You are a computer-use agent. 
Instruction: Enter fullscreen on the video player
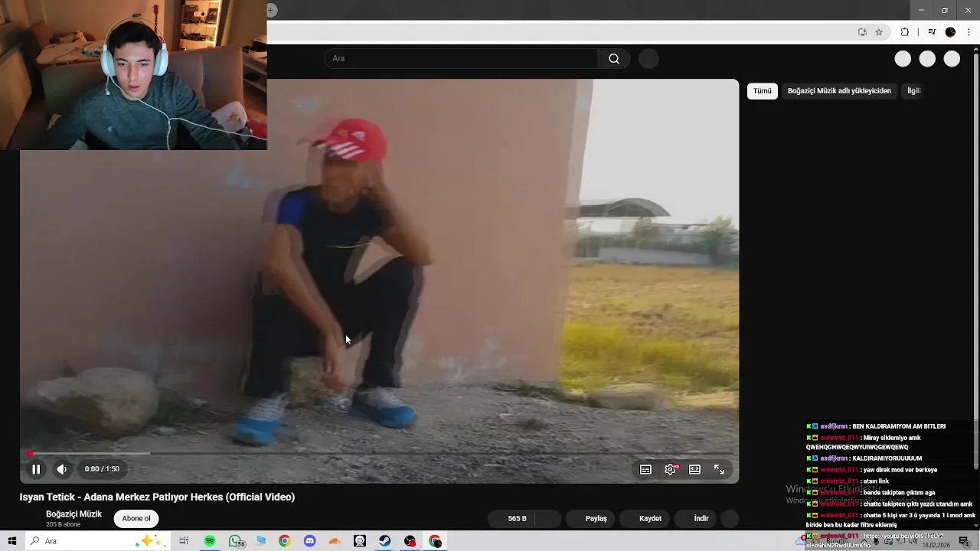(x=719, y=469)
